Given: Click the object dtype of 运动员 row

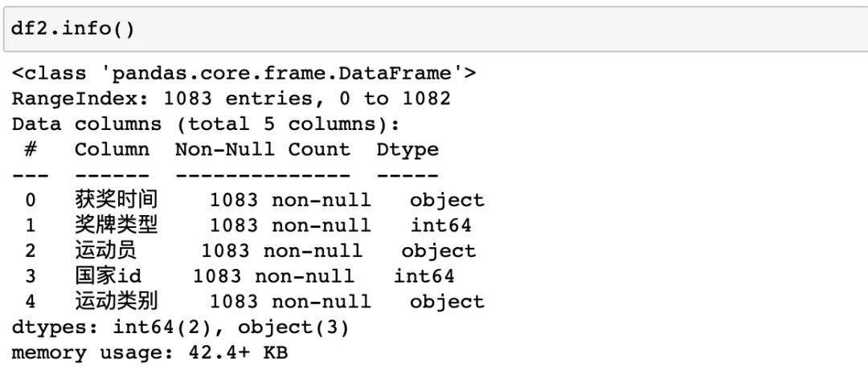Looking at the screenshot, I should 438,251.
